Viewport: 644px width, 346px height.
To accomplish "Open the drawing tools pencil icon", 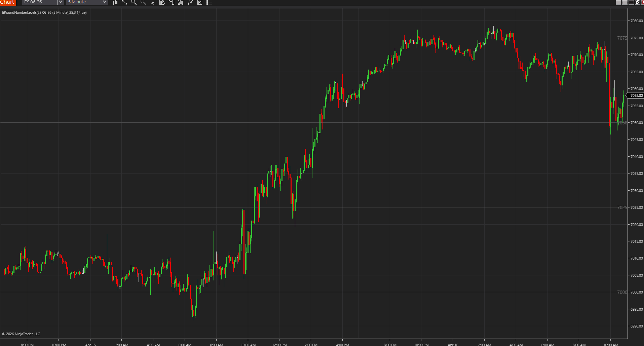I will (x=124, y=2).
